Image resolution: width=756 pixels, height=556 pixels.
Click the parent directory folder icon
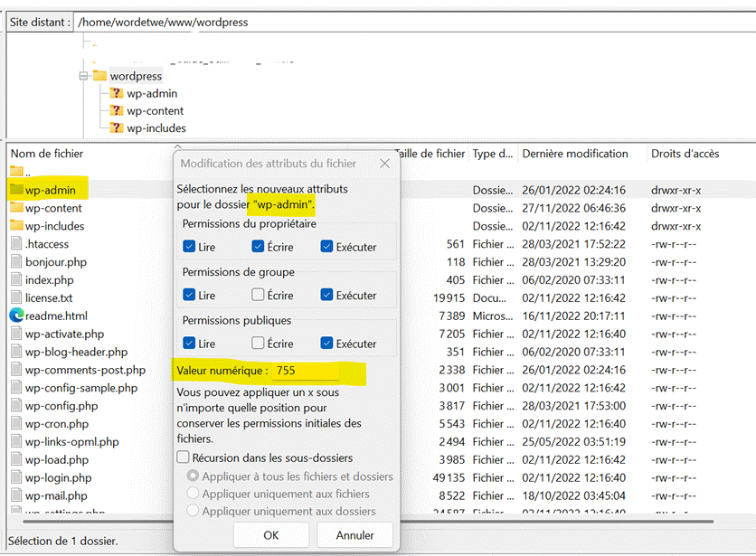pos(16,171)
